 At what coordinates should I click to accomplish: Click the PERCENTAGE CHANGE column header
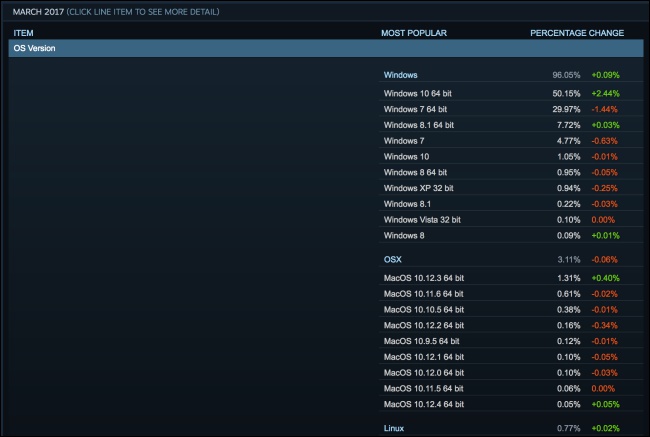577,33
